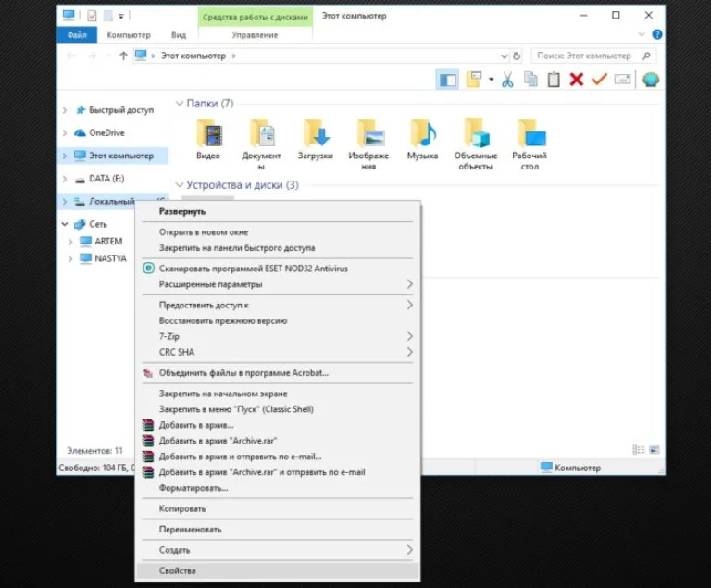Open Расширенные параметры submenu

(278, 284)
